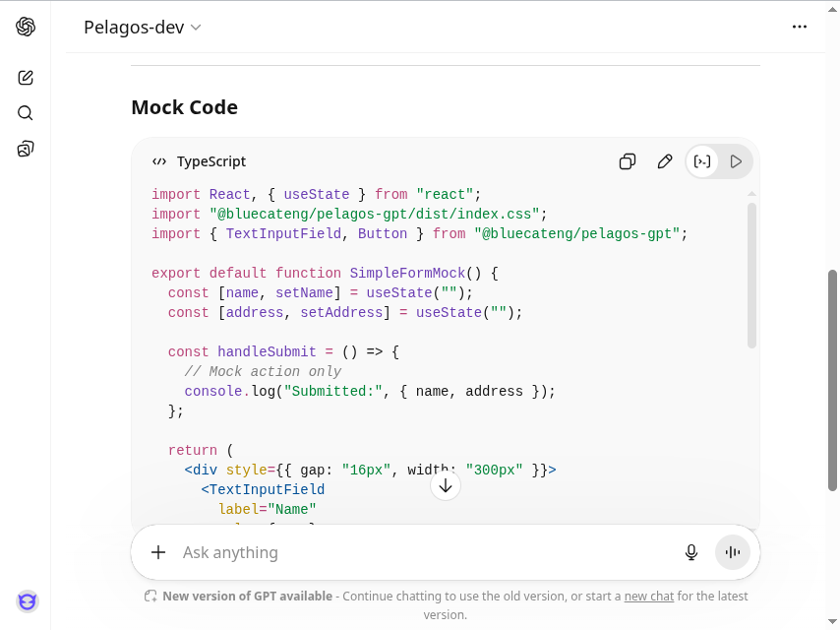Click the '// Mock action only' comment
Image resolution: width=840 pixels, height=630 pixels.
pyautogui.click(x=263, y=371)
